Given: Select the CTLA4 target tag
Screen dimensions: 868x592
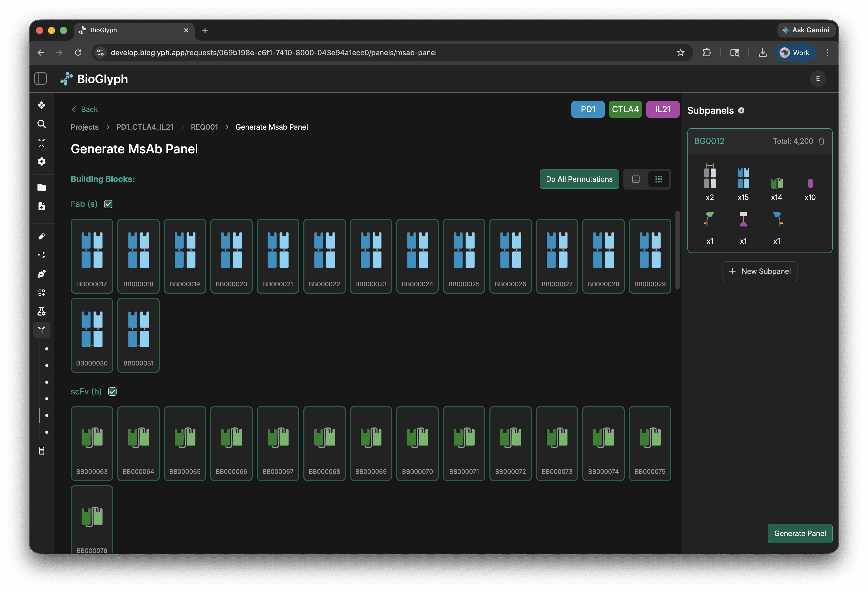Looking at the screenshot, I should 625,110.
